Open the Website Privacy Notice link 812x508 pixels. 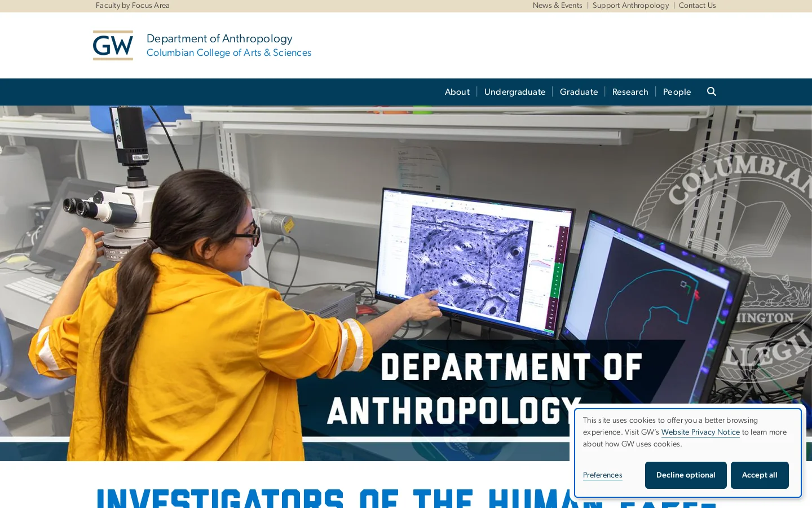coord(700,432)
